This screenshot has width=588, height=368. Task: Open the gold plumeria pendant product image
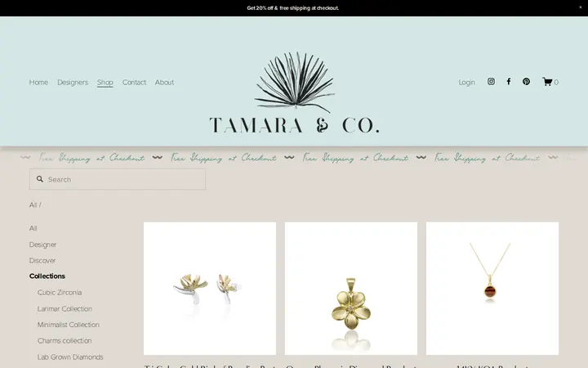(351, 289)
